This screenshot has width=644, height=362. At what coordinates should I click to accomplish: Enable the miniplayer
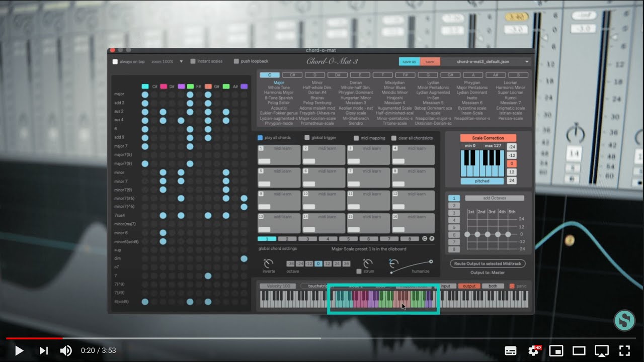pos(556,350)
